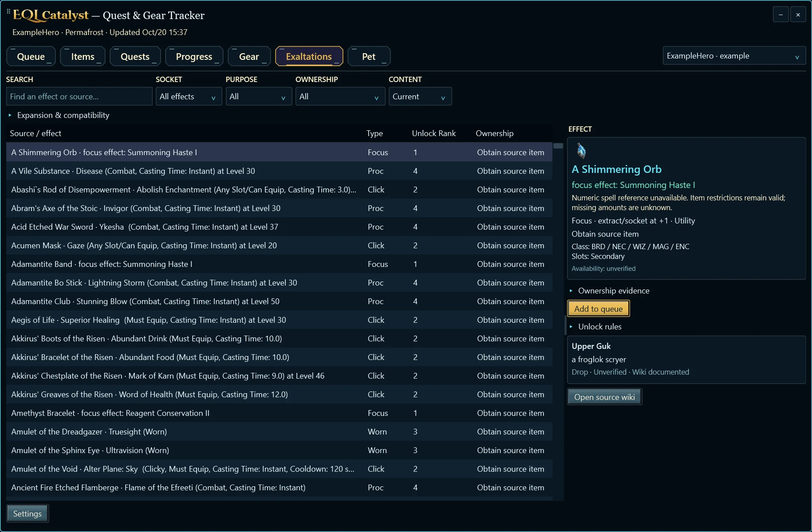The image size is (812, 532).
Task: Expand the Ownership evidence section
Action: (609, 291)
